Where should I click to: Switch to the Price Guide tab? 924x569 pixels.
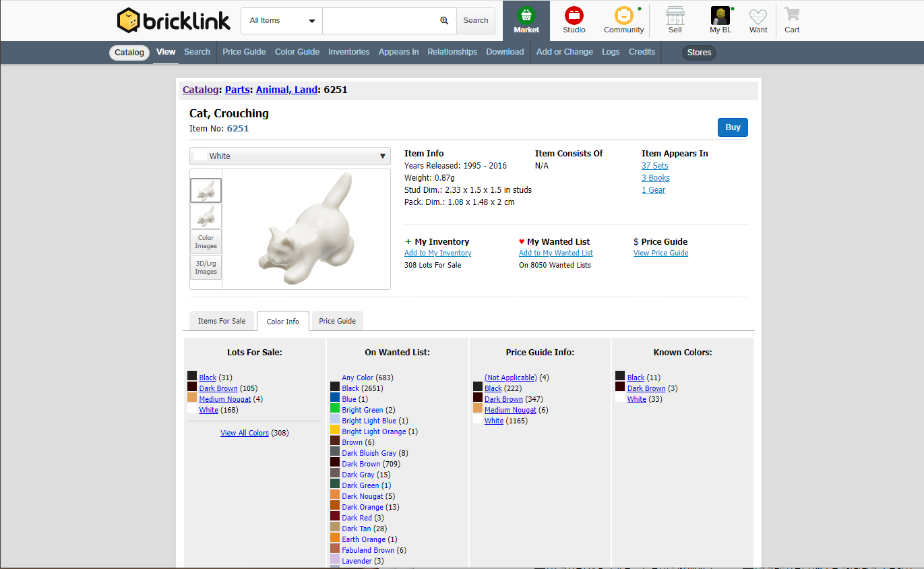(x=338, y=321)
